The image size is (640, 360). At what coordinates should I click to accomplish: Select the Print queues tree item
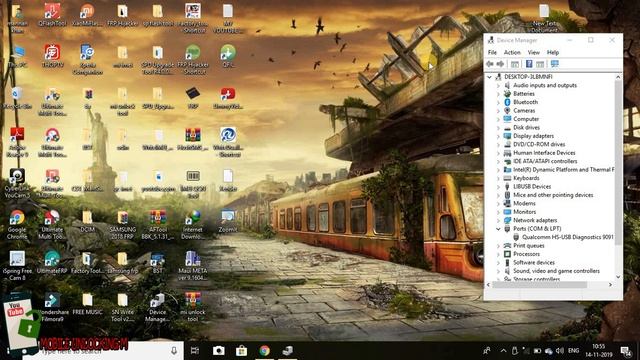(529, 245)
